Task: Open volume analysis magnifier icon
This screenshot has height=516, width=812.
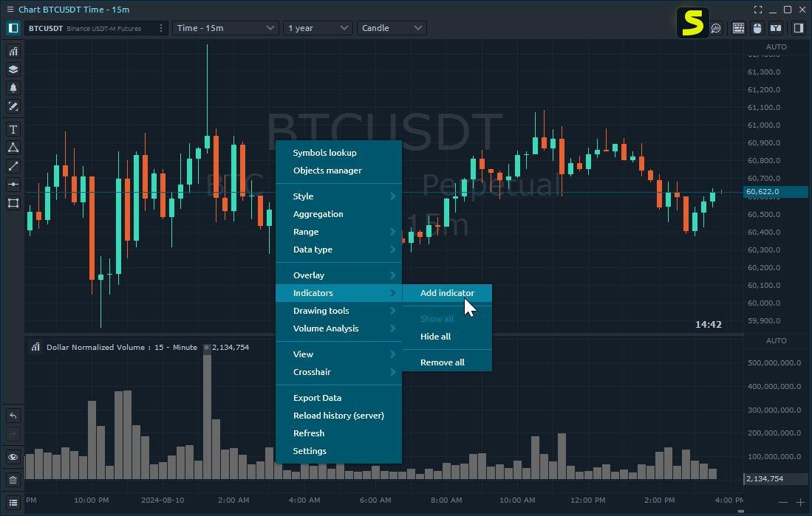Action: tap(716, 28)
